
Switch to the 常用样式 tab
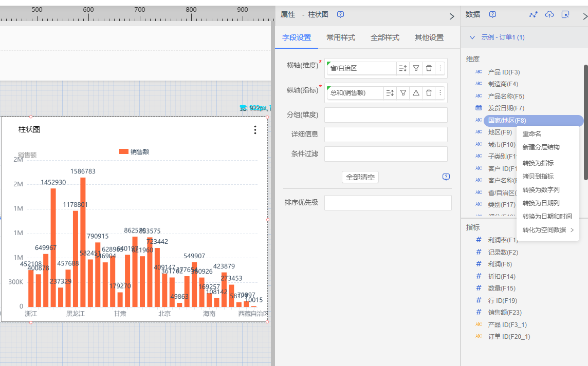[x=340, y=37]
